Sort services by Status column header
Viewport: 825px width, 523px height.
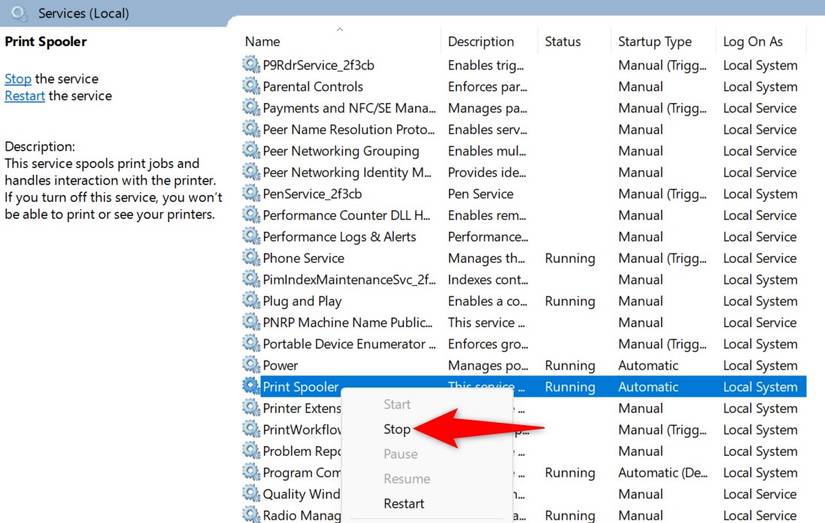click(562, 42)
